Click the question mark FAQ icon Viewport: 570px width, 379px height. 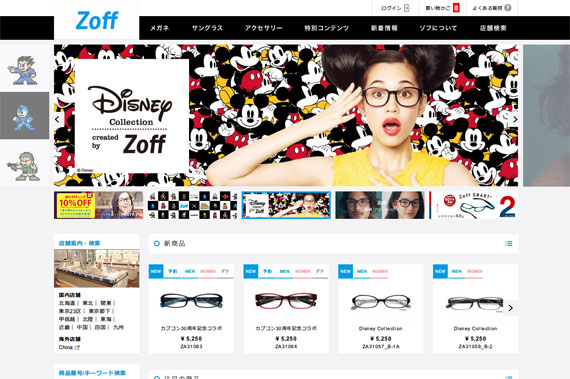(508, 8)
